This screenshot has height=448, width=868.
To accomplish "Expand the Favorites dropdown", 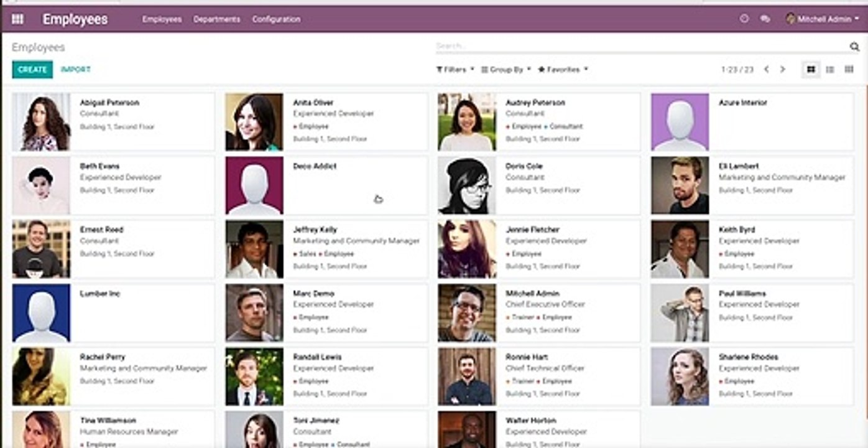I will click(563, 70).
